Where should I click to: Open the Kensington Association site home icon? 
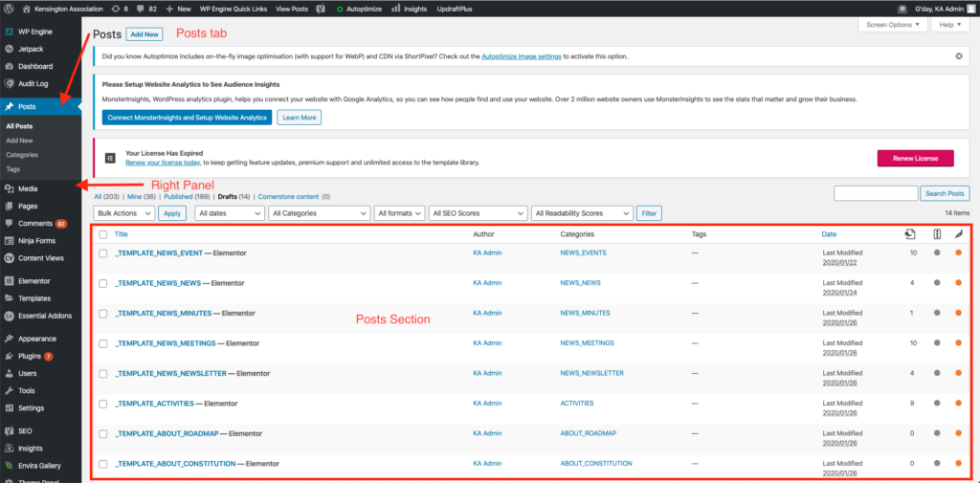26,10
